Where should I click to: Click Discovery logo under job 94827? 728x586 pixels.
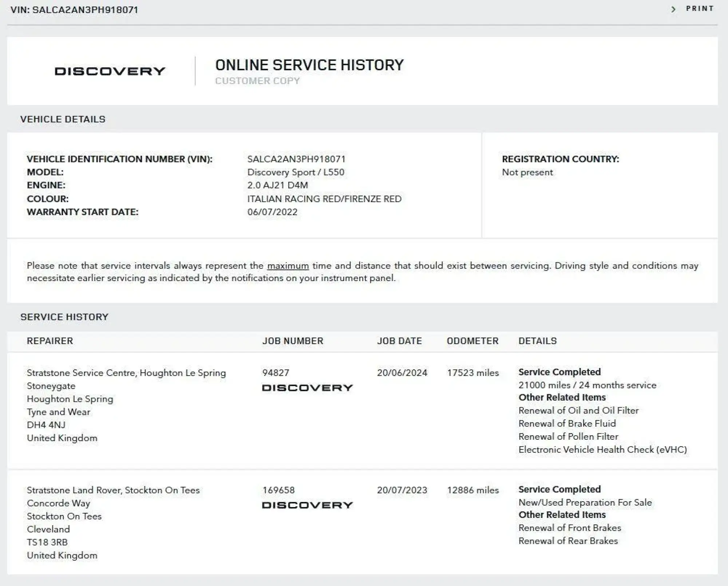[x=308, y=388]
